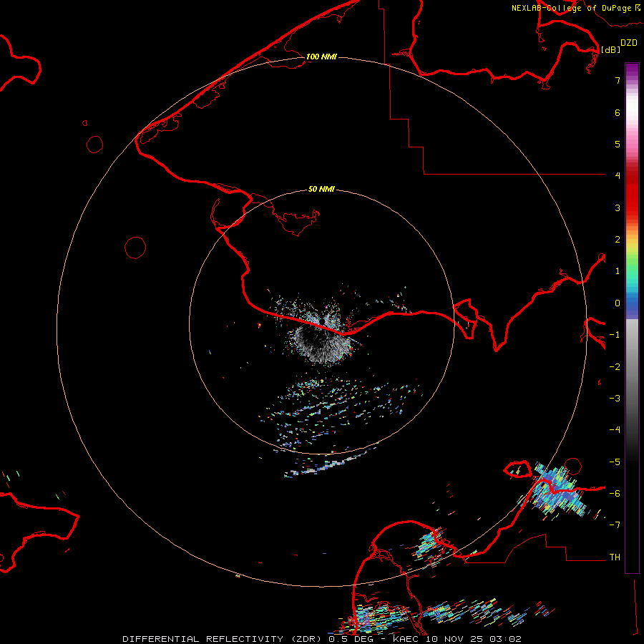
Task: Click the "0.5 DEG" elevation angle text
Action: [351, 639]
